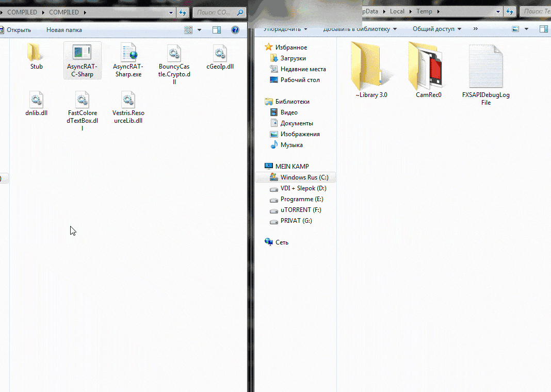
Task: Refresh the Temp folder address bar
Action: (510, 11)
